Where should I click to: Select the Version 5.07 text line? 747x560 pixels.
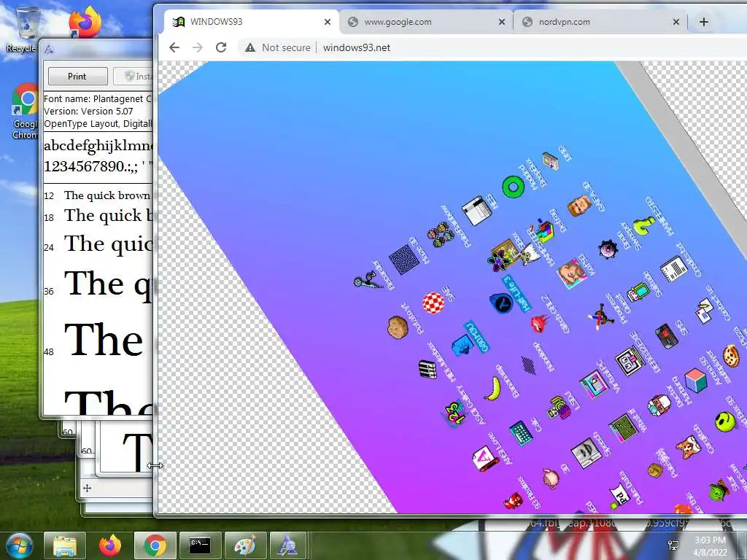pyautogui.click(x=88, y=111)
